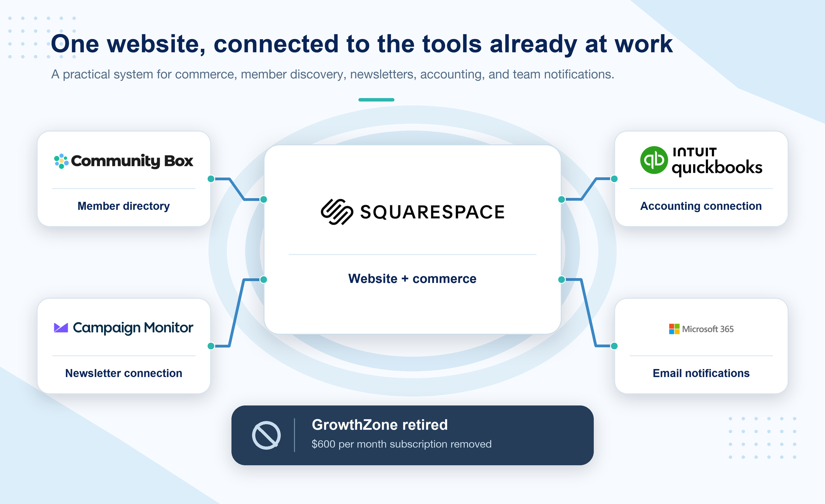Click the connector dot on Campaign Monitor card
Viewport: 825px width, 504px height.
pyautogui.click(x=211, y=346)
